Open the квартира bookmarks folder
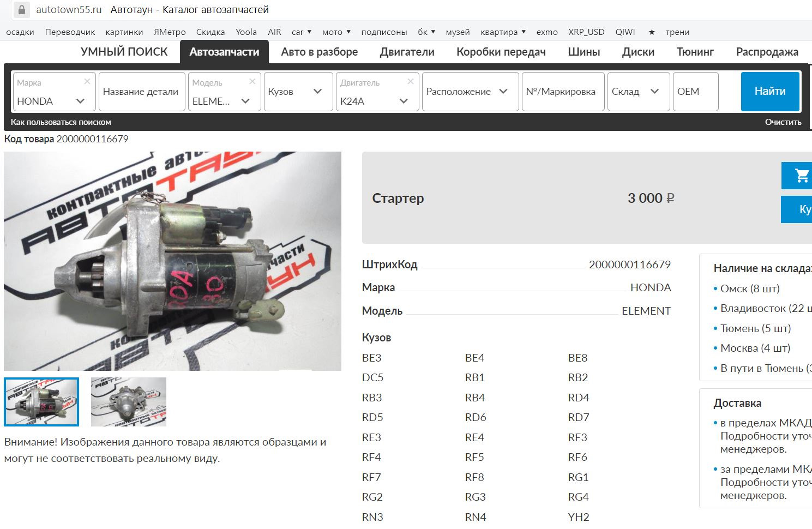 coord(503,32)
